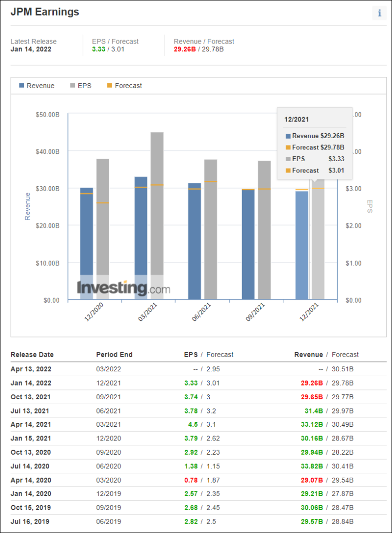
Task: Select the 12/2020 blue revenue bar
Action: [x=87, y=243]
